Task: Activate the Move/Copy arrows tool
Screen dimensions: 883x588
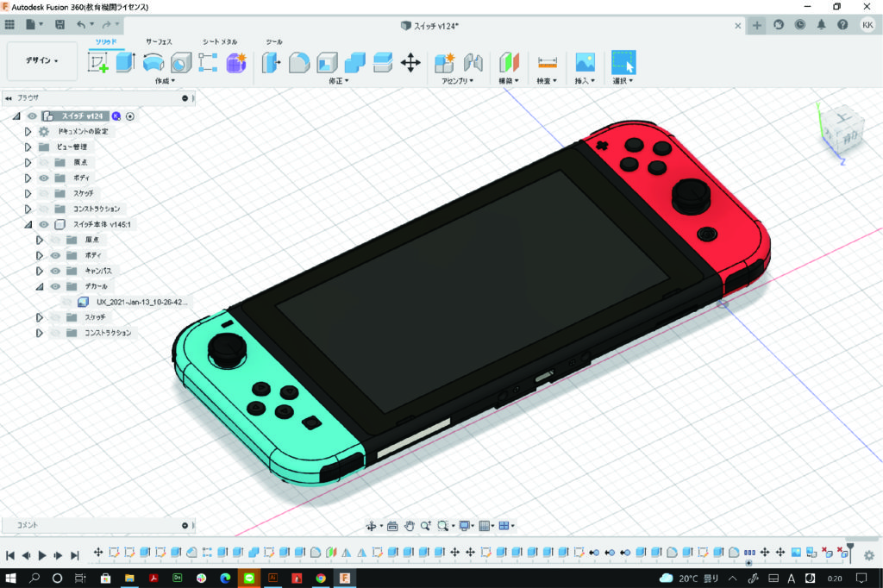Action: pos(410,62)
